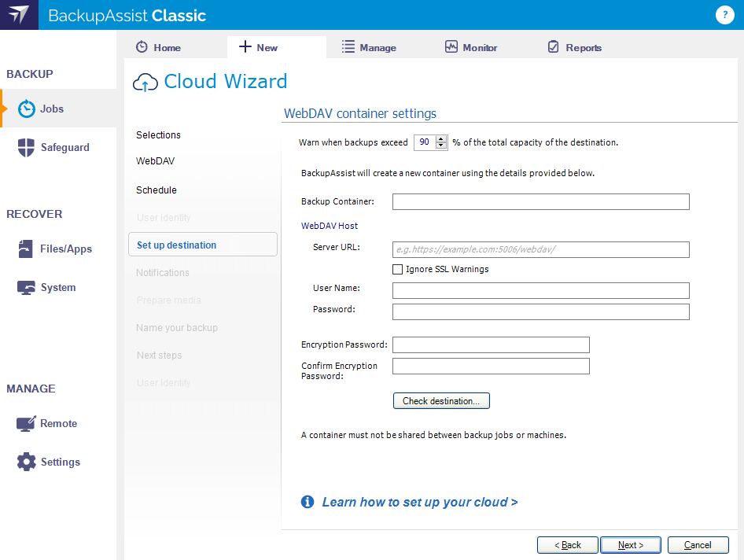This screenshot has height=560, width=744.
Task: Click the blue info icon near Learn link
Action: [308, 502]
